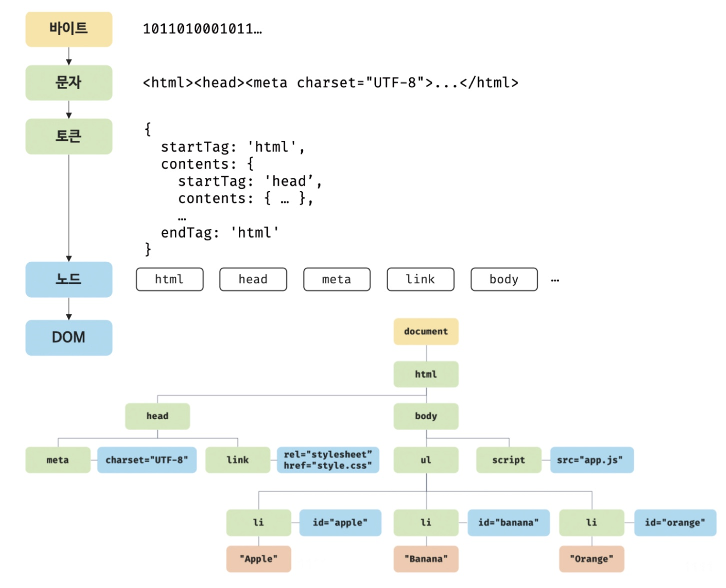The width and height of the screenshot is (726, 588).
Task: Select the green script tree node
Action: click(x=509, y=460)
